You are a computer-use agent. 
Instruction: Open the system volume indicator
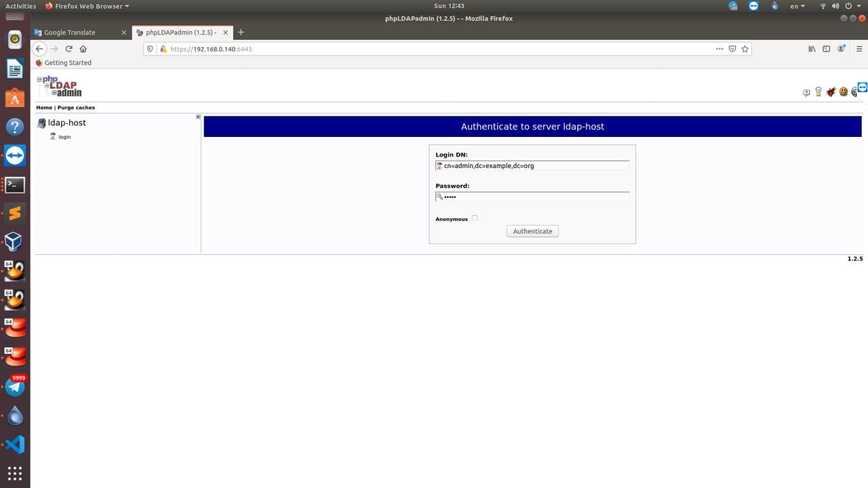[835, 6]
